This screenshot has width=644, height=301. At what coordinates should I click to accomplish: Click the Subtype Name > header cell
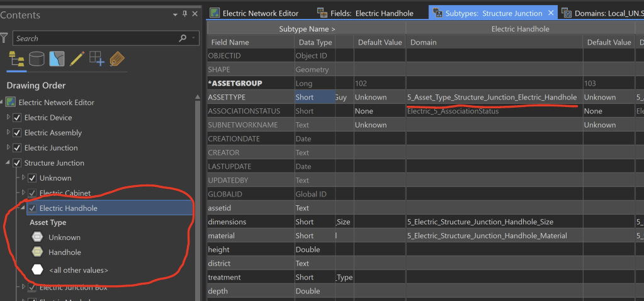click(307, 29)
